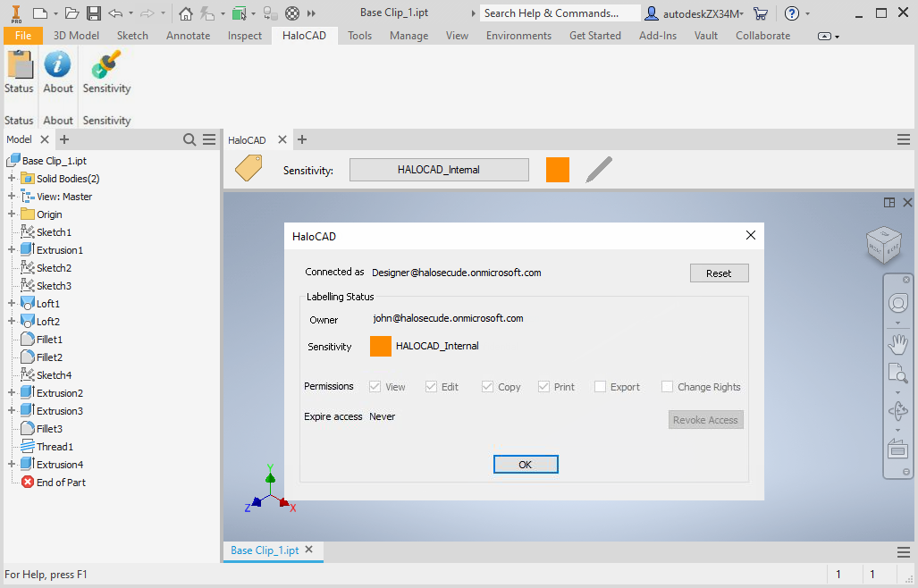This screenshot has height=588, width=918.
Task: Toggle the Export permission checkbox
Action: coord(602,386)
